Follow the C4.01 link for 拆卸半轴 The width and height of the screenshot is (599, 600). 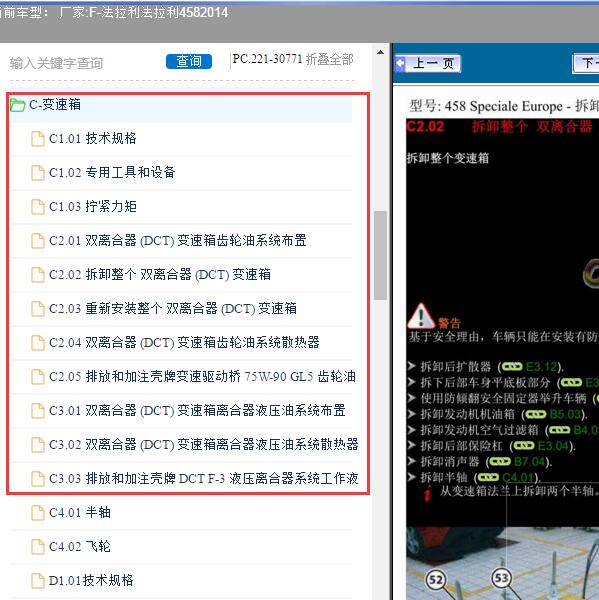click(x=518, y=477)
